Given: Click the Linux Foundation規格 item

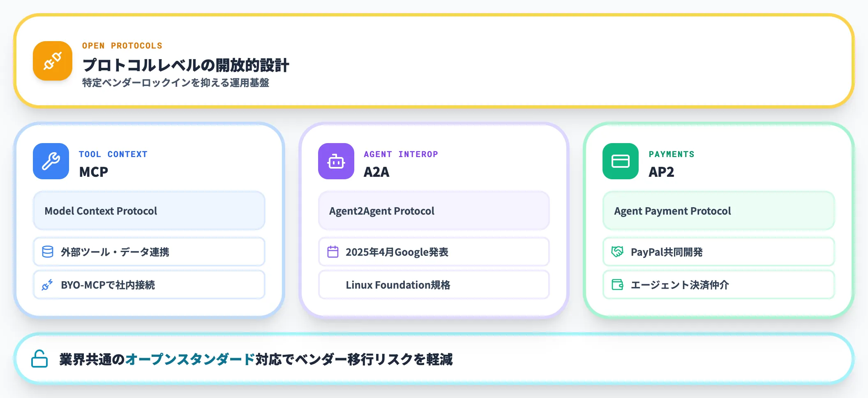Looking at the screenshot, I should coord(433,285).
